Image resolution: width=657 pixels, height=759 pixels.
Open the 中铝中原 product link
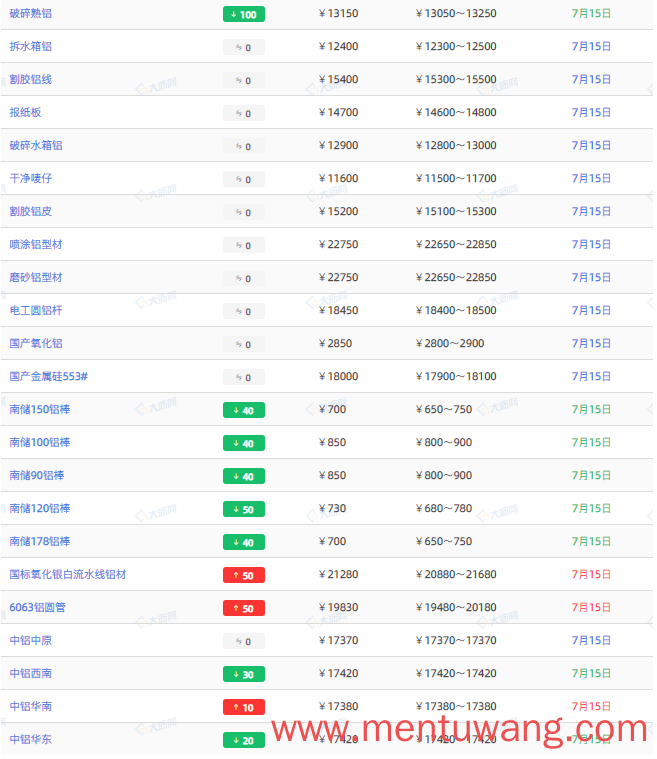[x=31, y=640]
